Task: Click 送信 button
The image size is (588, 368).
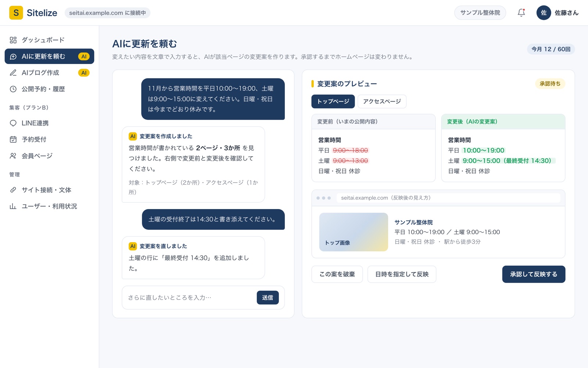Action: click(268, 298)
